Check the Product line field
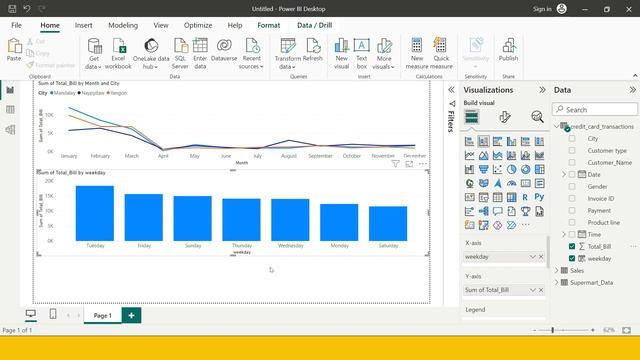640x360 pixels. pyautogui.click(x=572, y=222)
